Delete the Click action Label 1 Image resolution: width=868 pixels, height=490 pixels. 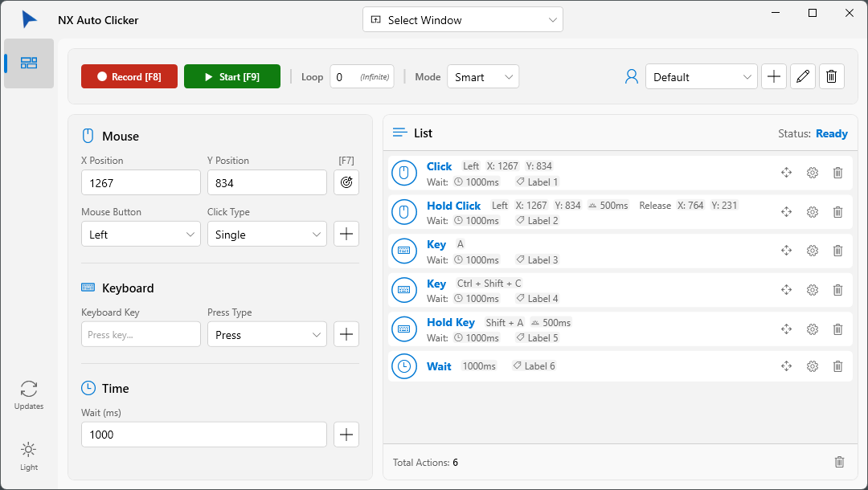click(838, 173)
